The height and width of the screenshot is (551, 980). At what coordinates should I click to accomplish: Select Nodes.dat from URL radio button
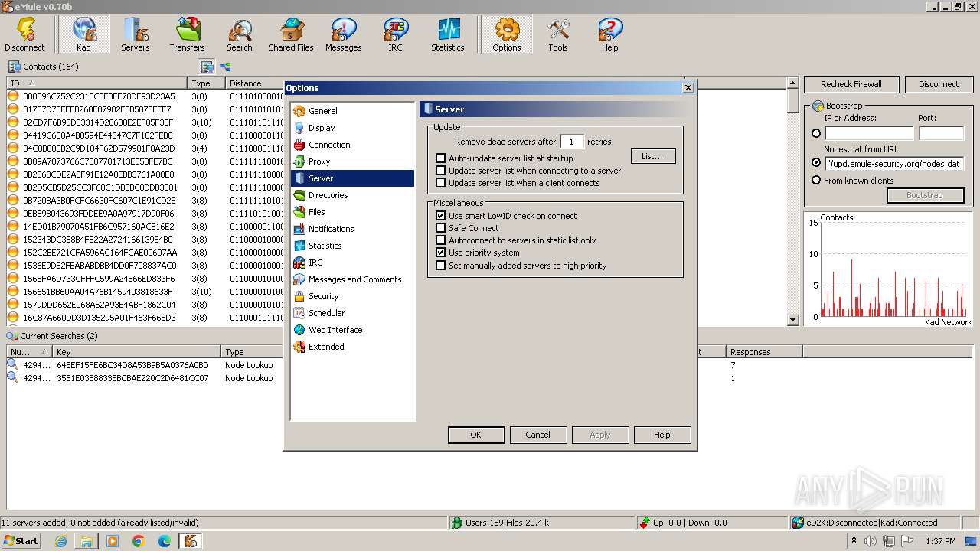point(816,163)
